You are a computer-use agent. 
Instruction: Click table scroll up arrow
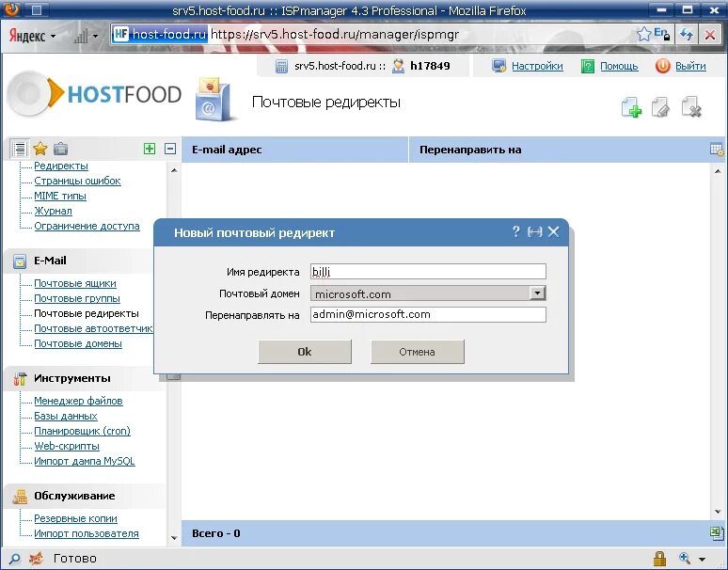[718, 171]
